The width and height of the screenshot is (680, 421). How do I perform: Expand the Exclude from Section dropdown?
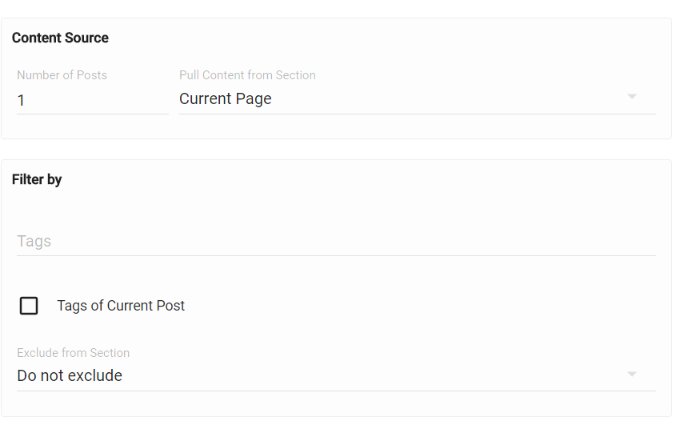pos(336,376)
